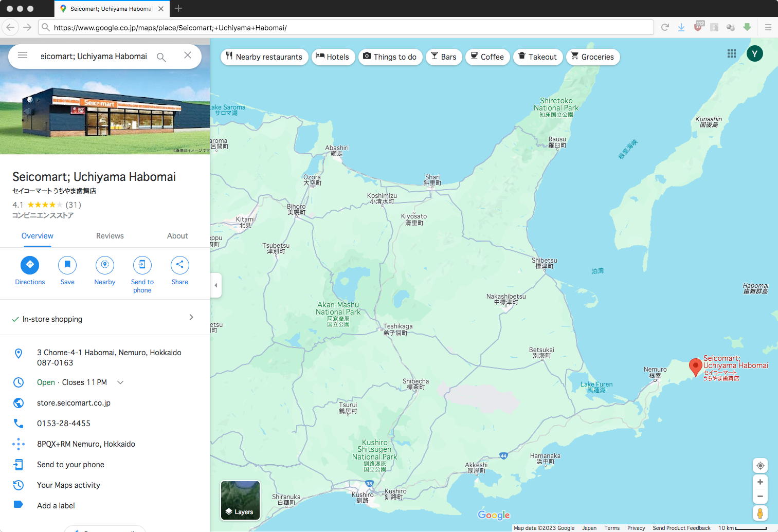Zoom in on the map

pyautogui.click(x=760, y=482)
